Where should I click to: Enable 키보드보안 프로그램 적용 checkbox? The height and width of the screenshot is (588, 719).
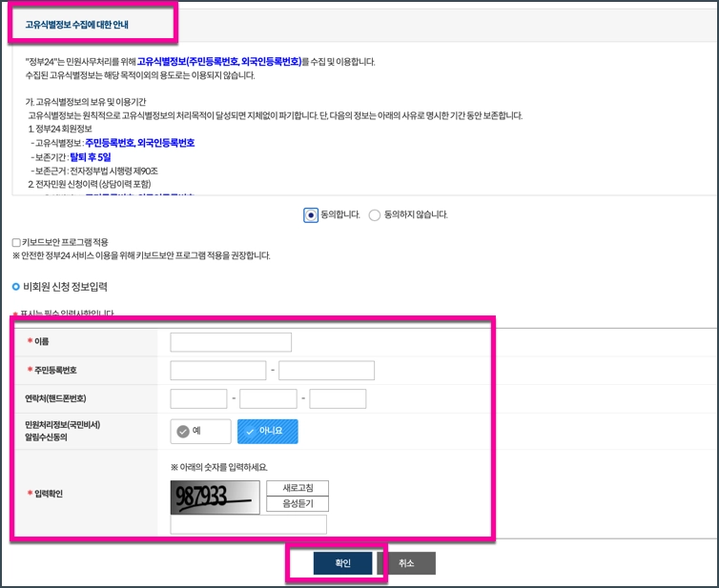pos(16,242)
